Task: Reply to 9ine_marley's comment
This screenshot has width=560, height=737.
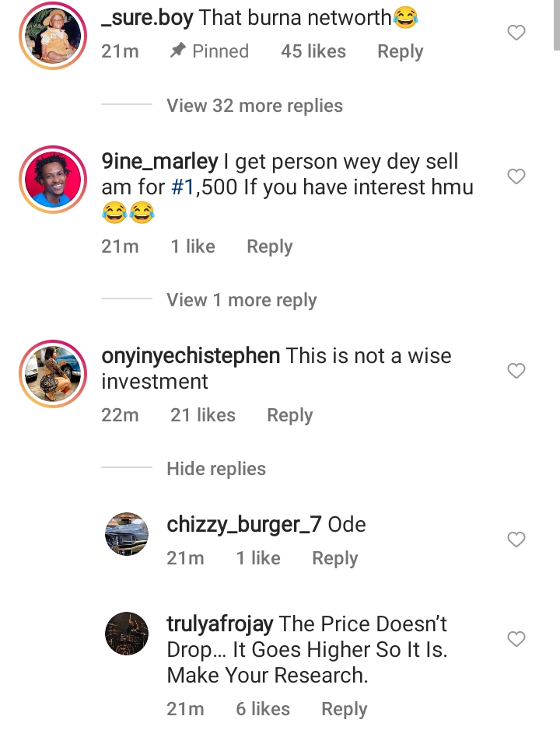Action: pos(269,246)
